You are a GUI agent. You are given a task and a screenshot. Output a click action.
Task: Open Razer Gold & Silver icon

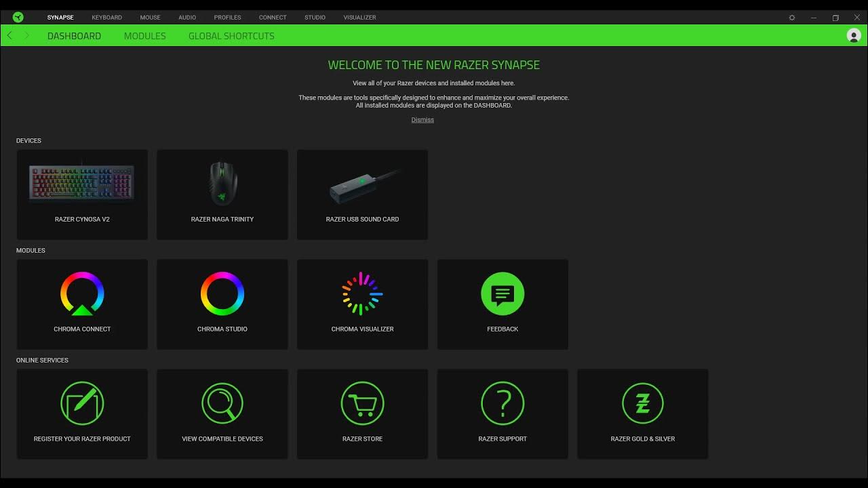(643, 403)
